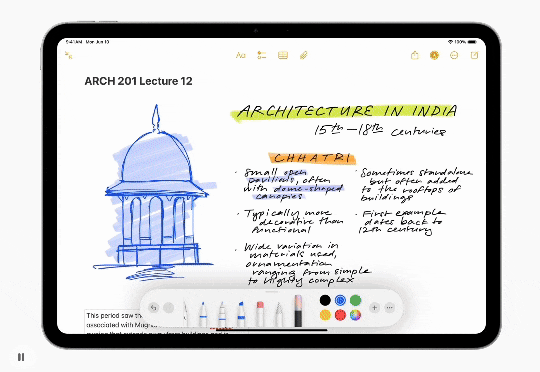Screen dimensions: 540x372
Task: Tap the time and date in status bar
Action: click(87, 42)
